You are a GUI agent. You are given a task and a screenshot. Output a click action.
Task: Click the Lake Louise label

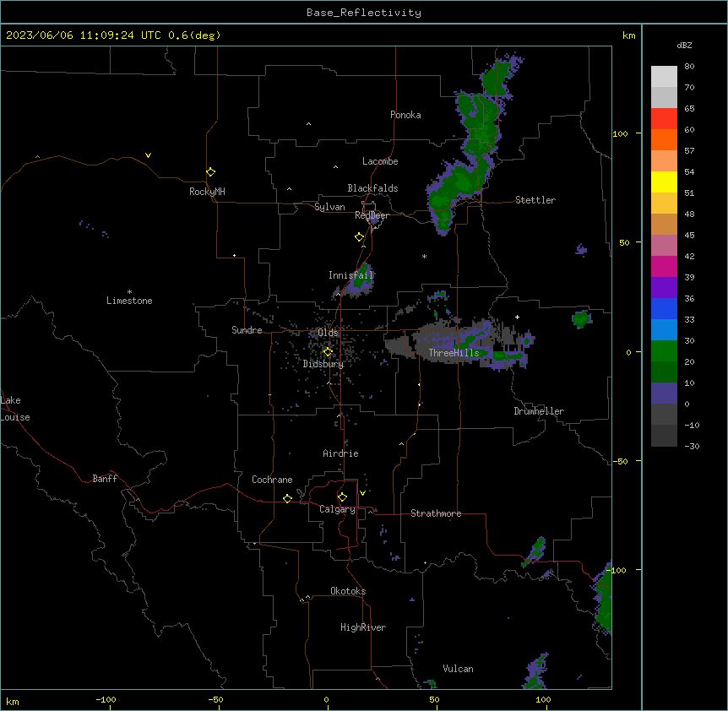tap(15, 409)
